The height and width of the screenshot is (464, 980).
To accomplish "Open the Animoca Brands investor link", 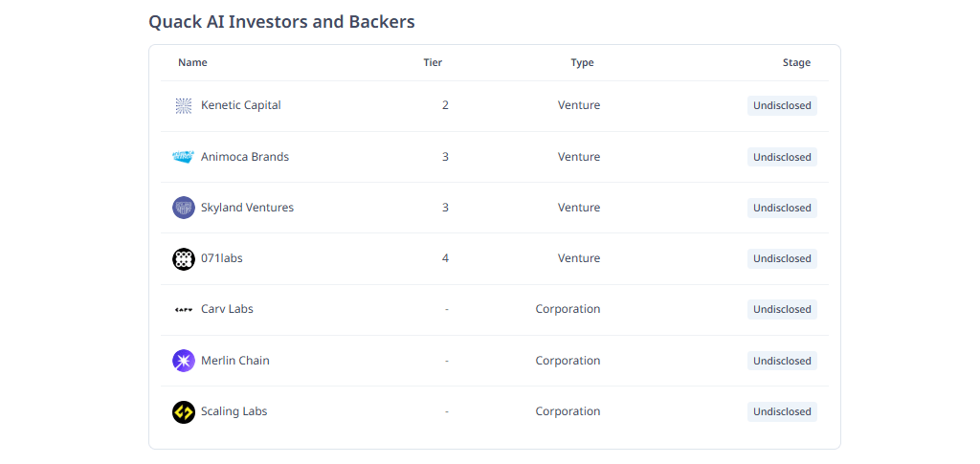I will 245,157.
